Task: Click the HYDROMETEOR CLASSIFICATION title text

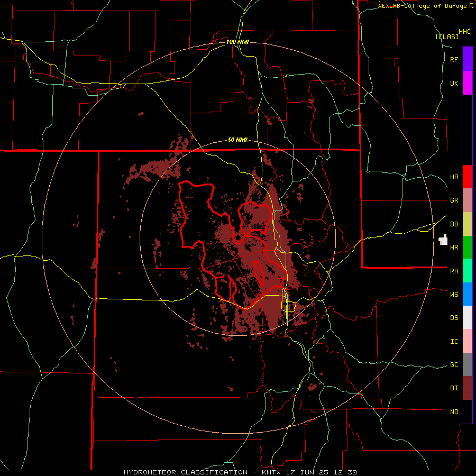Action: [x=186, y=472]
